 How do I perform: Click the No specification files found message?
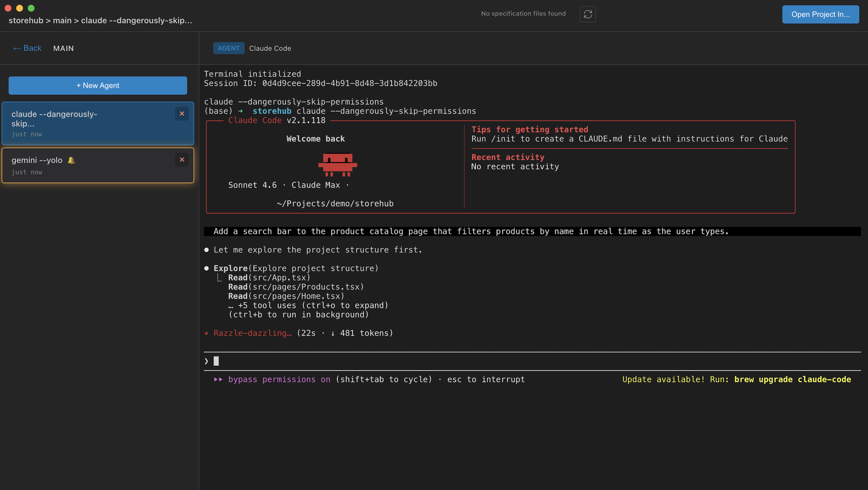point(523,14)
